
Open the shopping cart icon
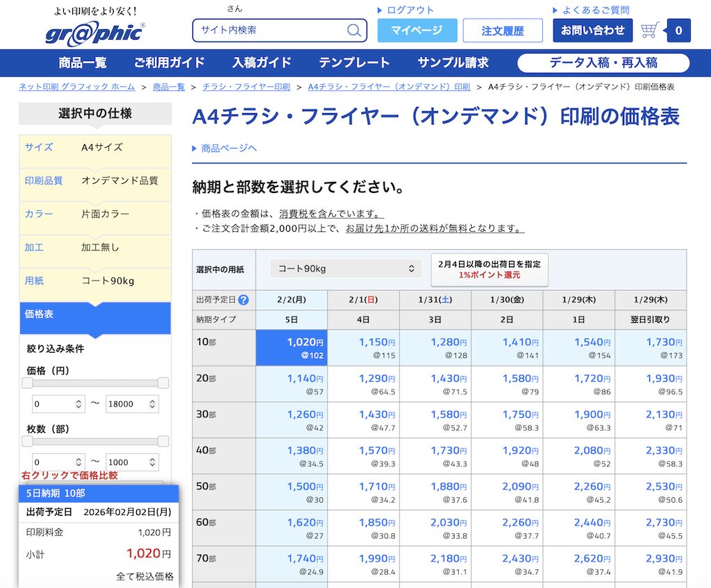[x=650, y=31]
